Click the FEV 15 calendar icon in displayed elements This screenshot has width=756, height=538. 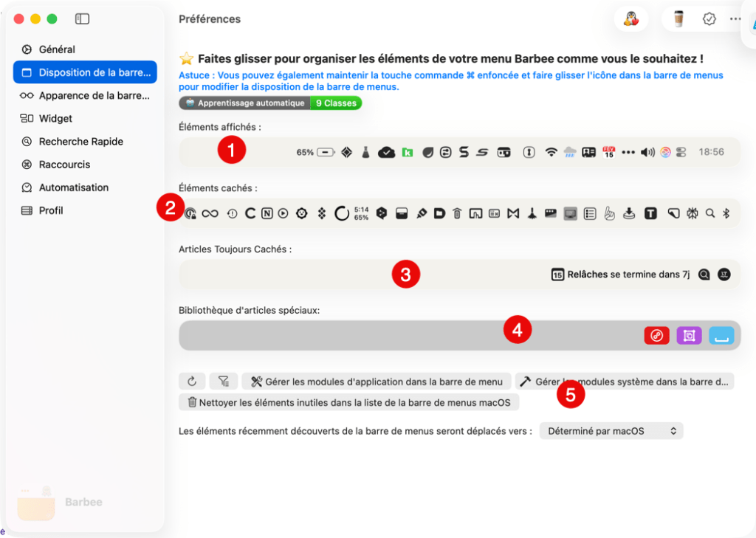(x=608, y=152)
